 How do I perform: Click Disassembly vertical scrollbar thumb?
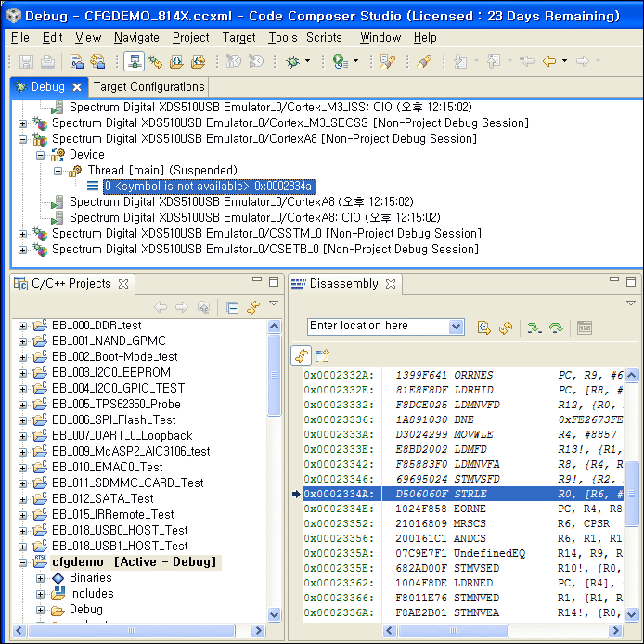631,494
